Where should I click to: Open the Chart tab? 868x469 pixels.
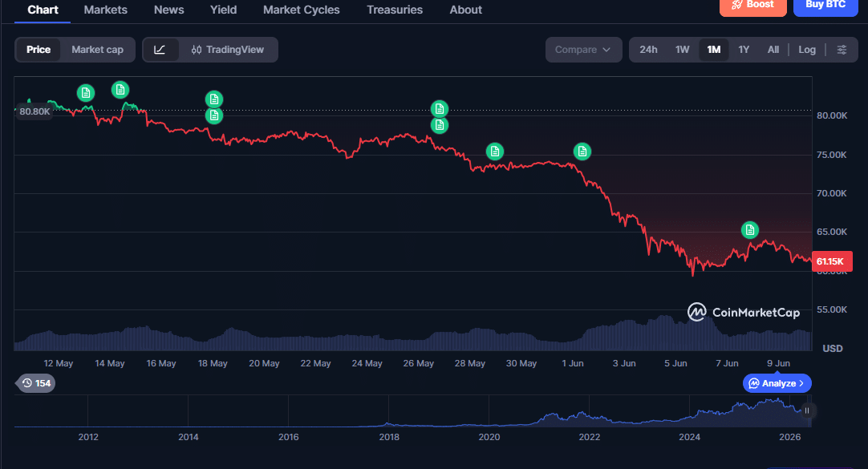click(43, 10)
